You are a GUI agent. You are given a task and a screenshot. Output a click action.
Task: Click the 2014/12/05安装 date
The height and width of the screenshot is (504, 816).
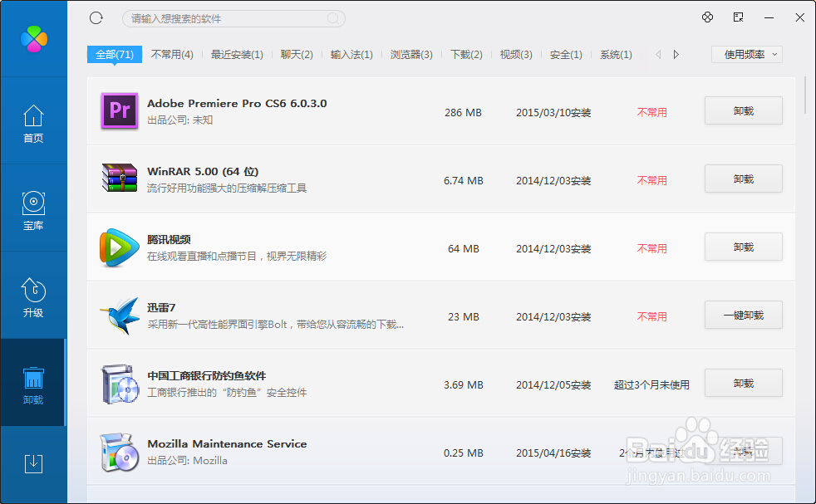coord(553,385)
